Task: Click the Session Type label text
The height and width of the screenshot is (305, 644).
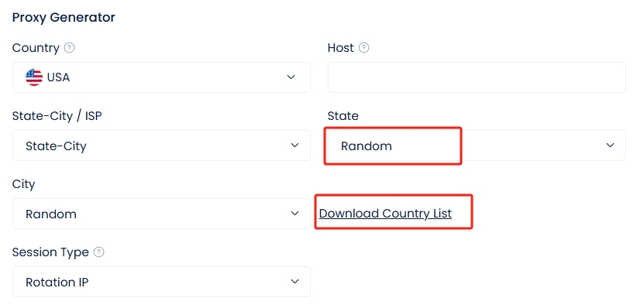Action: (50, 252)
